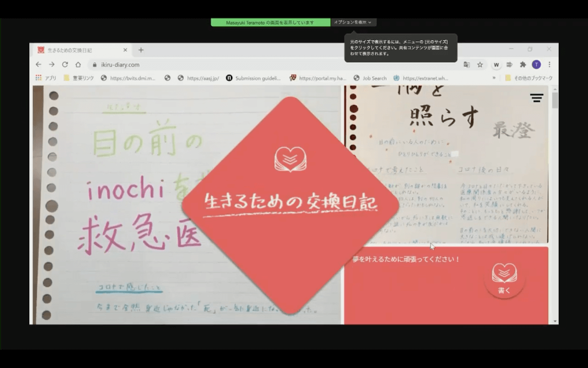Open the Chrome three-dot menu
Viewport: 588px width, 368px height.
point(549,64)
